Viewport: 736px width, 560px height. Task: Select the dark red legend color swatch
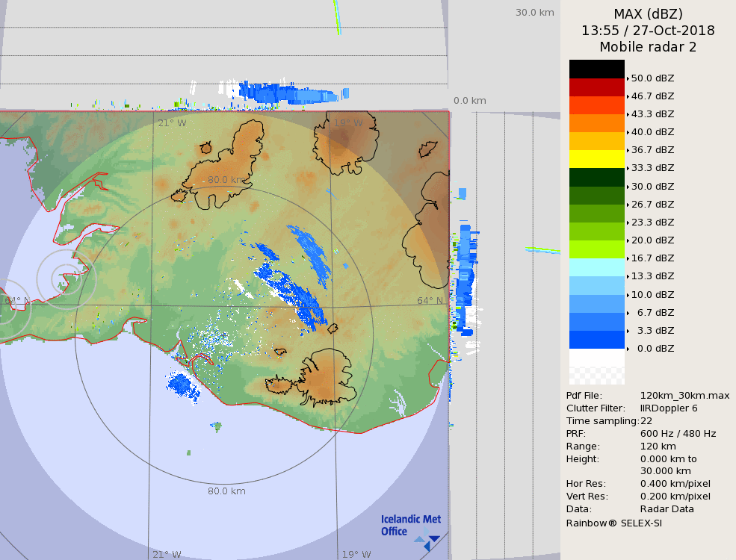596,87
